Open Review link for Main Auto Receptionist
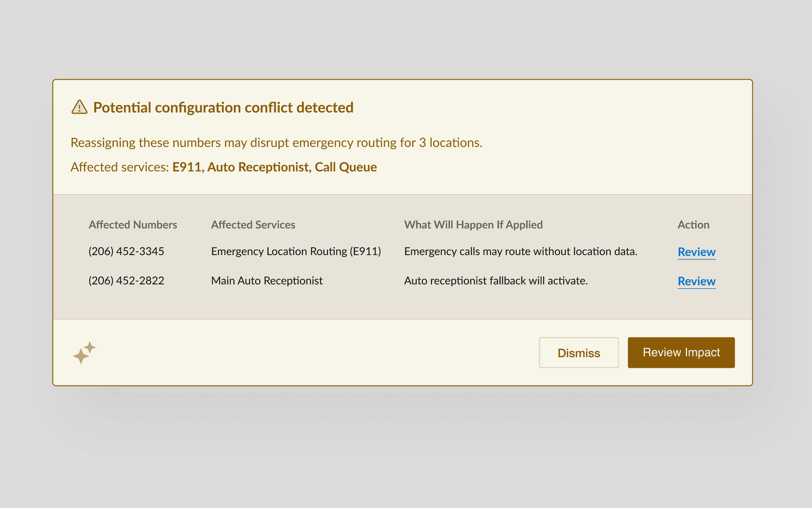Screen dimensions: 812x508 coord(697,281)
